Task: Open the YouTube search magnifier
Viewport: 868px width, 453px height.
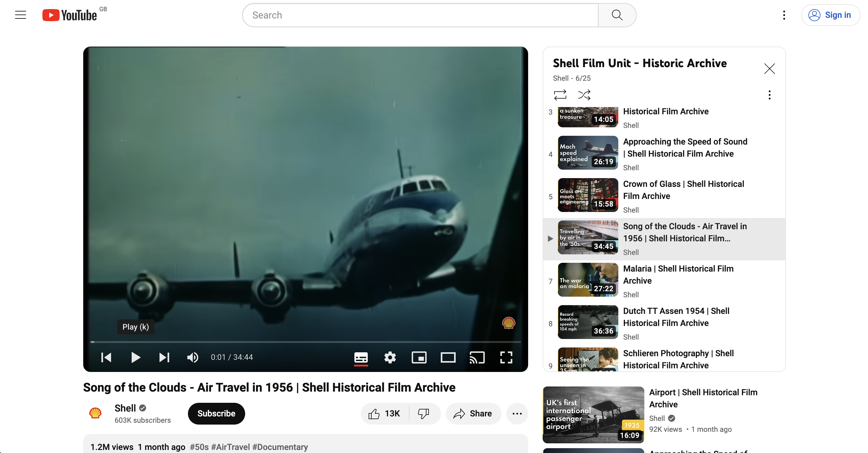Action: click(x=616, y=15)
